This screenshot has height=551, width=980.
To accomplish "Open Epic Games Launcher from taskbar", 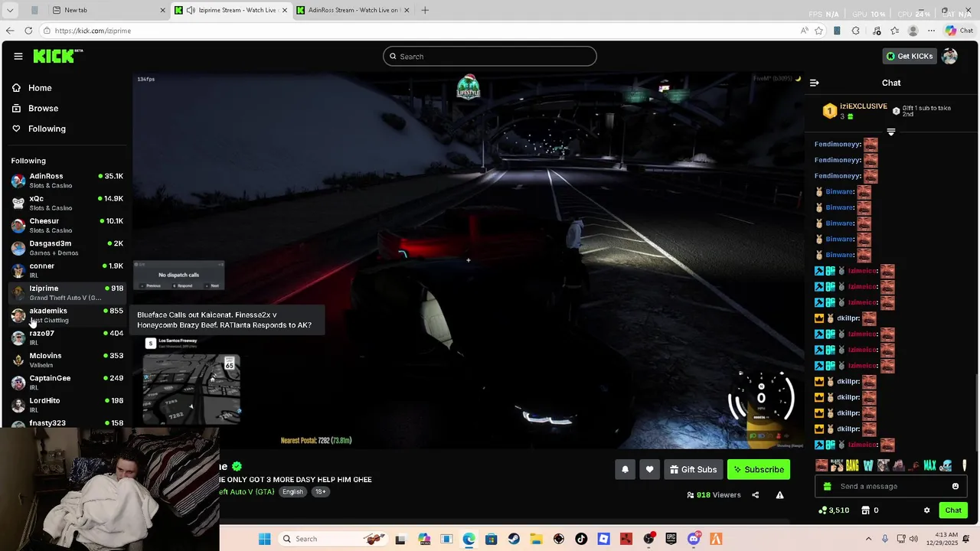I will tap(671, 539).
